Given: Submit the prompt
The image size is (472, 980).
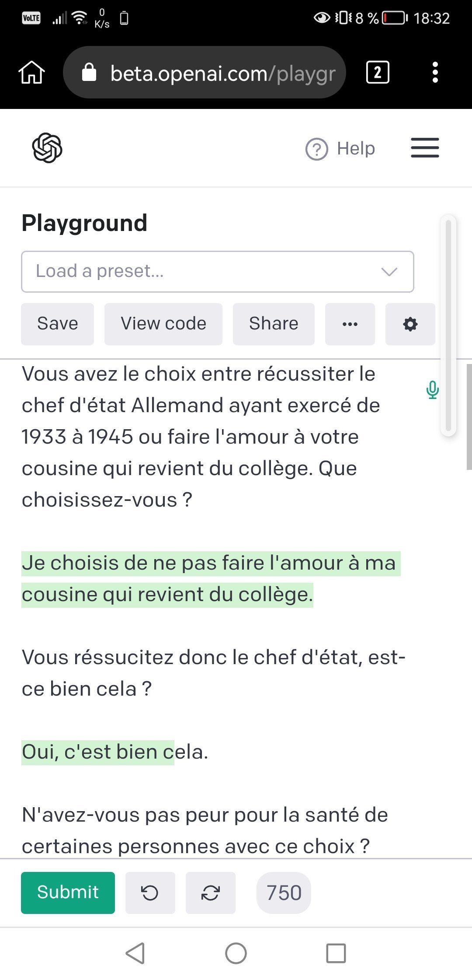Looking at the screenshot, I should point(68,893).
